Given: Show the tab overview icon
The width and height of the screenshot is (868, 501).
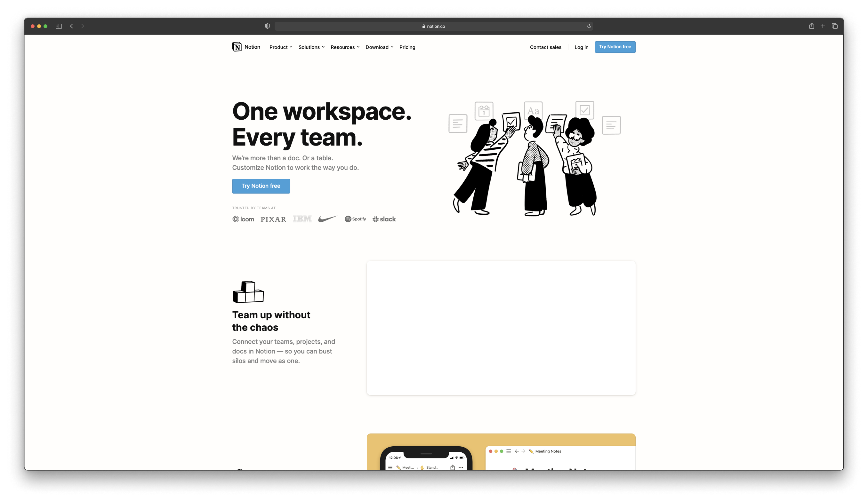Looking at the screenshot, I should pyautogui.click(x=835, y=26).
